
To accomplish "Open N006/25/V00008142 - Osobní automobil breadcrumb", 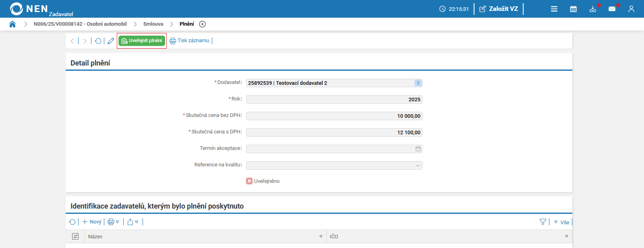I will (80, 24).
